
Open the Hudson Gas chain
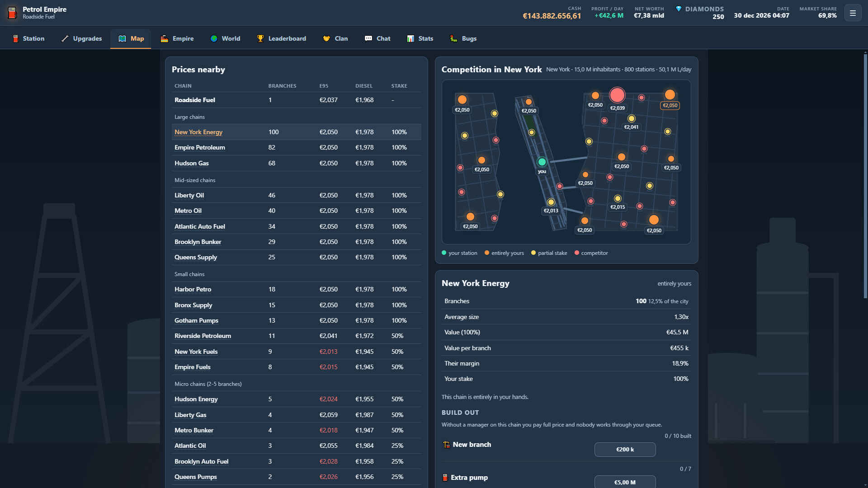192,163
